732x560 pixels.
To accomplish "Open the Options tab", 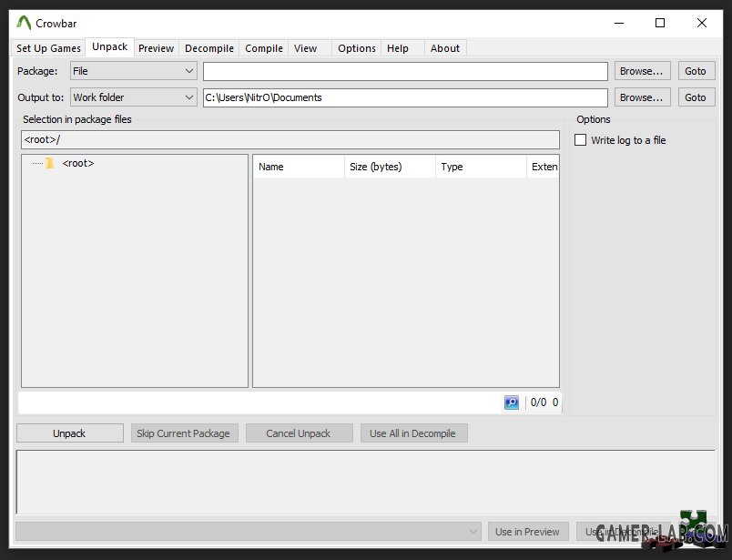I will [357, 48].
